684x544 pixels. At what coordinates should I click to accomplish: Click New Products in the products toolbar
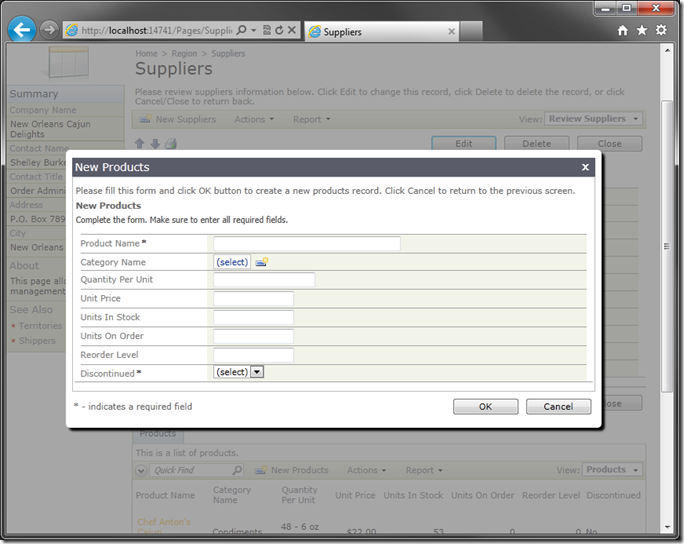click(292, 470)
